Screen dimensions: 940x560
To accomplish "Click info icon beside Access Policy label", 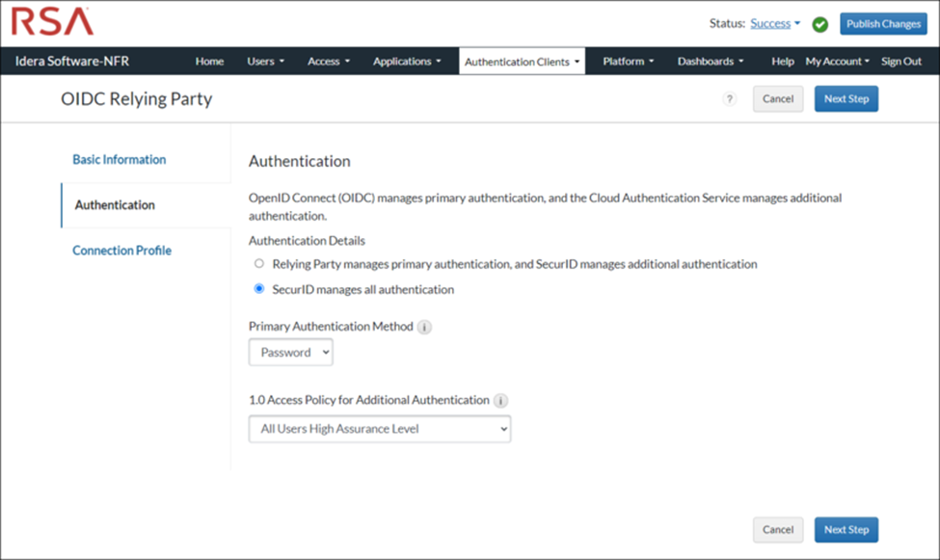I will [x=501, y=400].
